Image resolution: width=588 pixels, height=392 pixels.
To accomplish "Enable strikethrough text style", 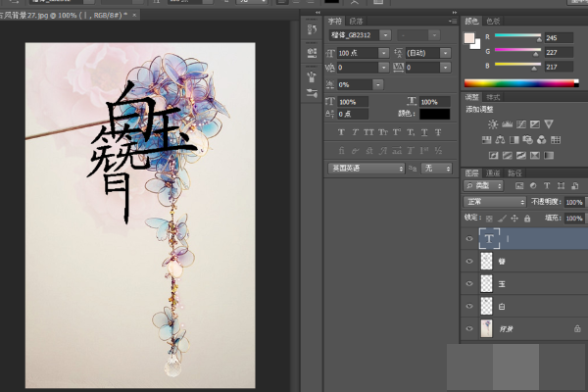I will [x=438, y=132].
